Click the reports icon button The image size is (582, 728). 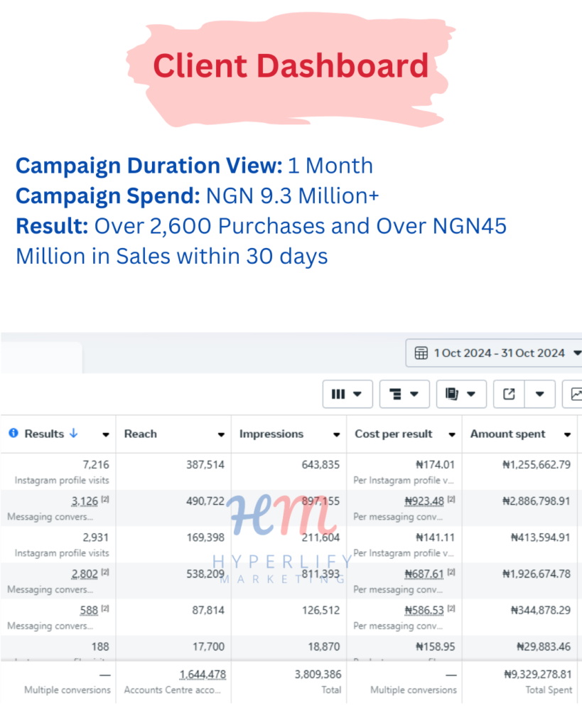[461, 394]
